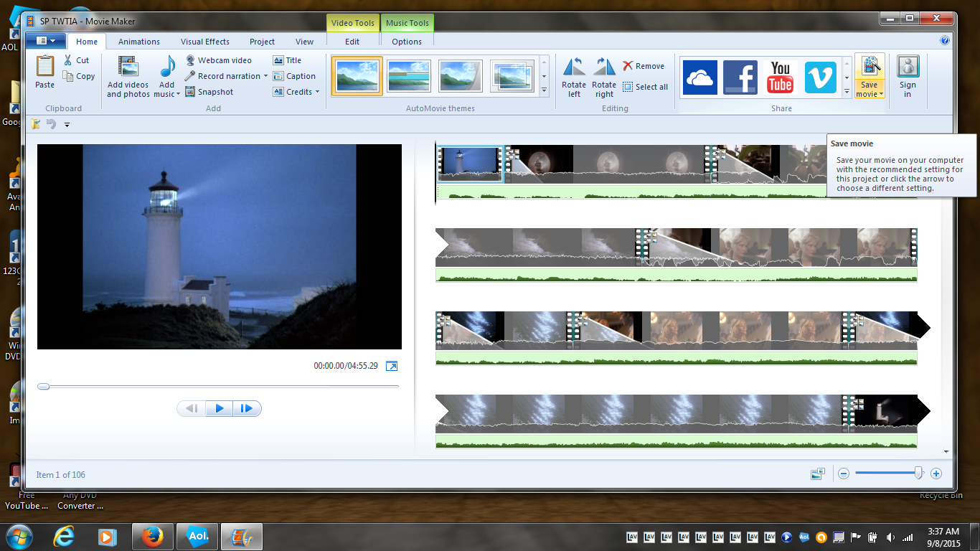This screenshot has height=551, width=980.
Task: Click the timeline zoom slider handle
Action: point(918,473)
